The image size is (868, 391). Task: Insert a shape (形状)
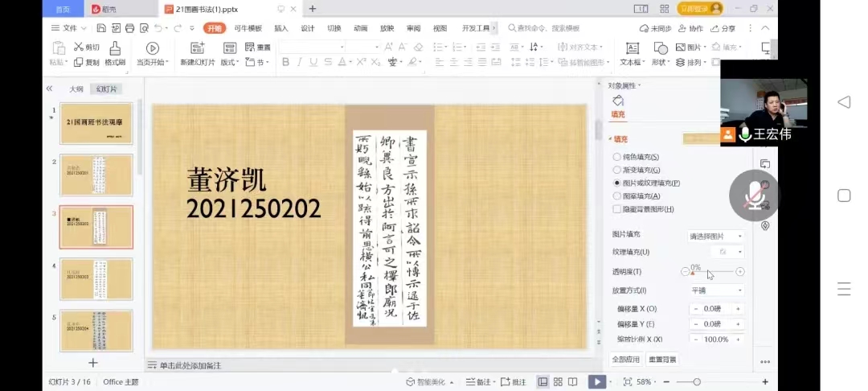661,54
